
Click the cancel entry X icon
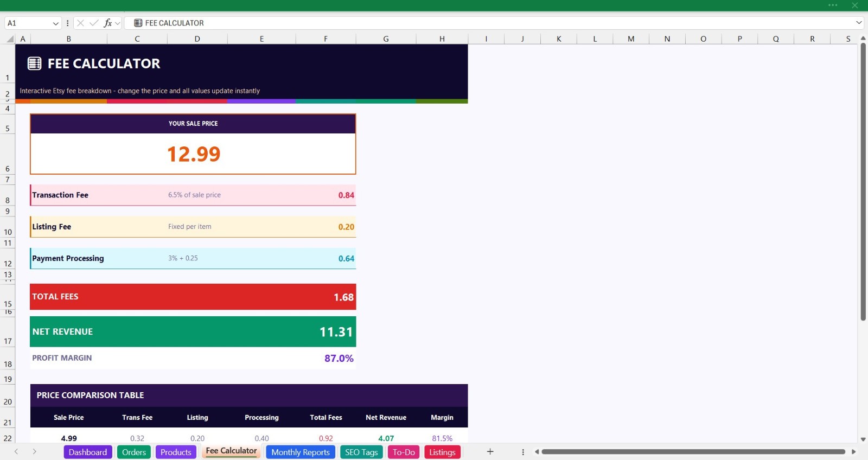pyautogui.click(x=80, y=23)
